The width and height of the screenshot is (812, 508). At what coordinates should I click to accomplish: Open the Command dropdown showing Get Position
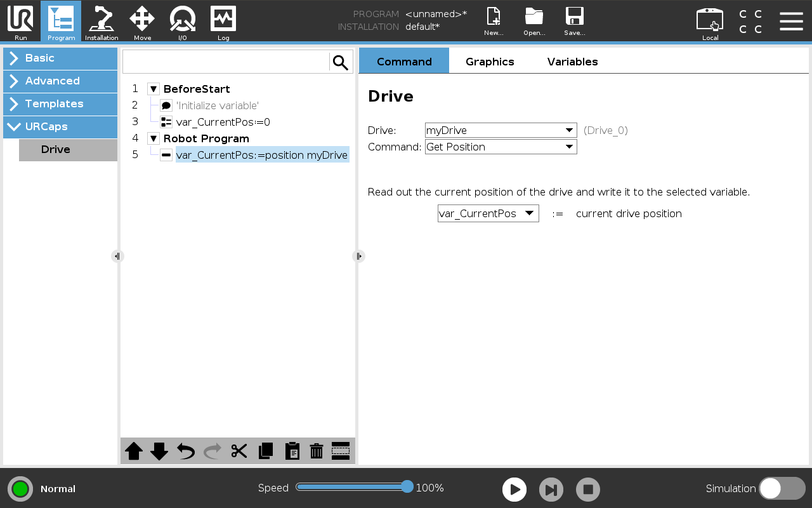pyautogui.click(x=501, y=147)
